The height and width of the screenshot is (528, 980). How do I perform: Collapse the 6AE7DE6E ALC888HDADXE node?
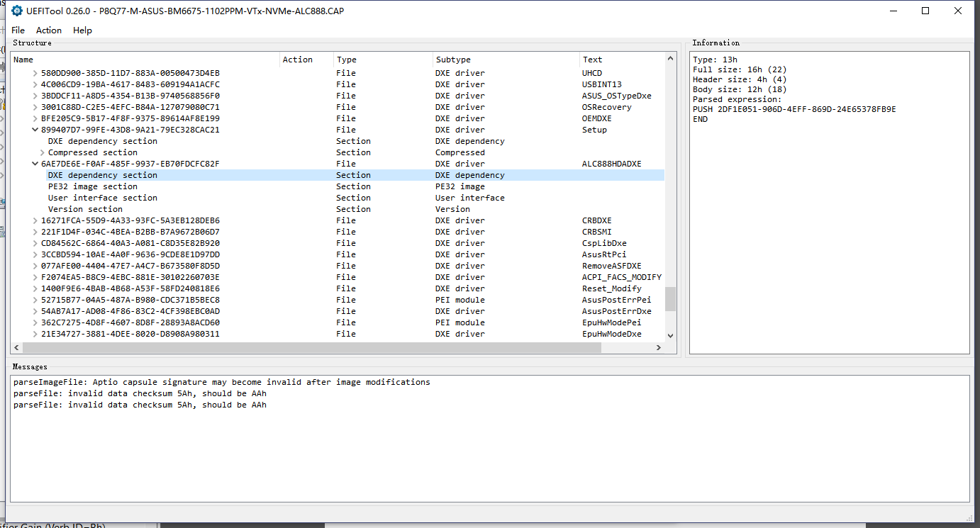35,164
